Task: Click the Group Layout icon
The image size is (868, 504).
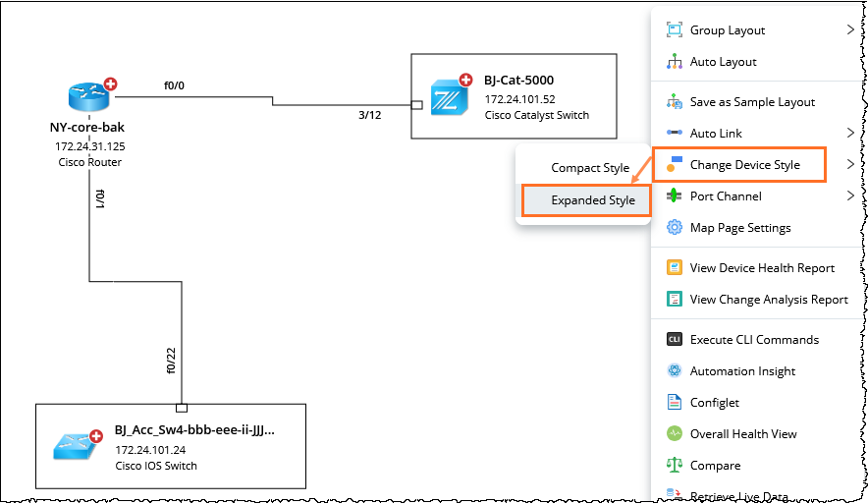Action: click(x=675, y=30)
